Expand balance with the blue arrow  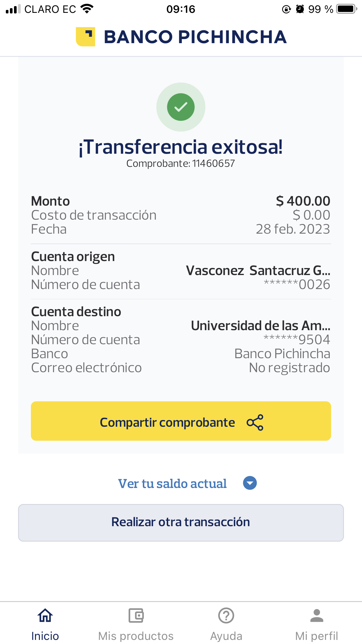[250, 483]
